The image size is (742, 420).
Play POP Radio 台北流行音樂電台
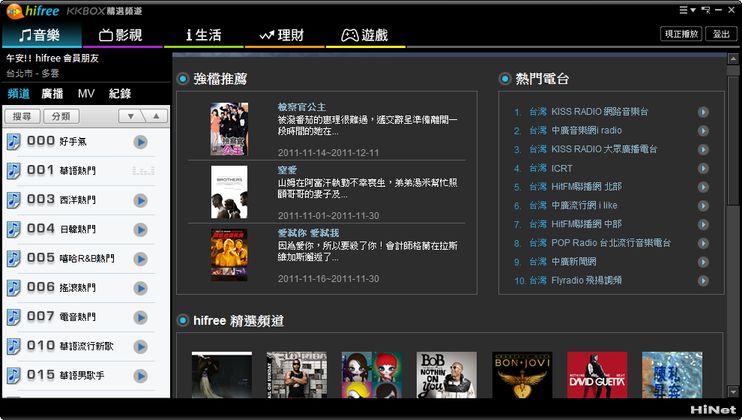point(703,243)
